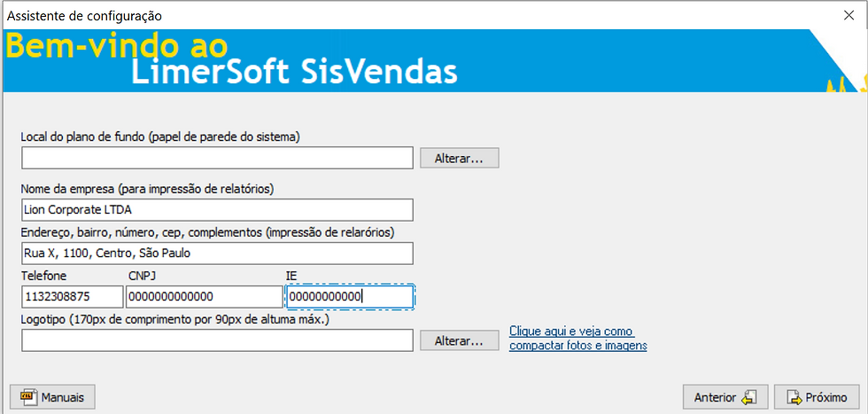Close the Assistente de configuração window
This screenshot has height=414, width=868.
click(x=849, y=16)
